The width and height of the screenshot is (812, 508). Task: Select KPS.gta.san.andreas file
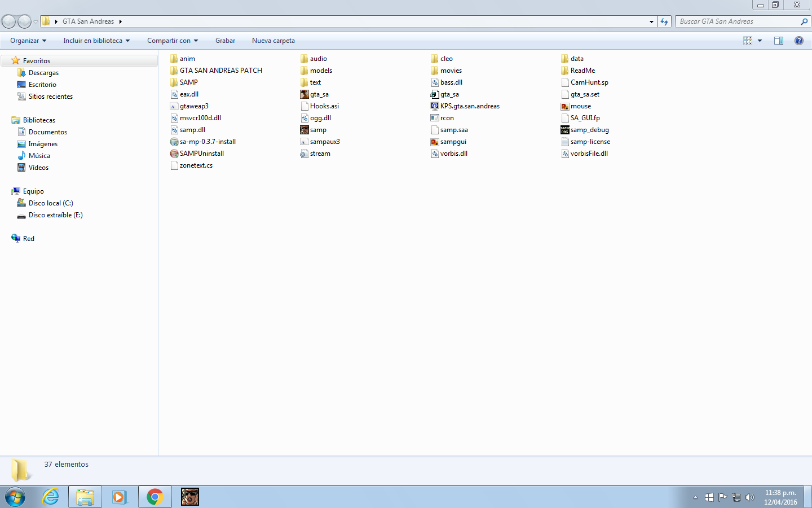pos(465,106)
